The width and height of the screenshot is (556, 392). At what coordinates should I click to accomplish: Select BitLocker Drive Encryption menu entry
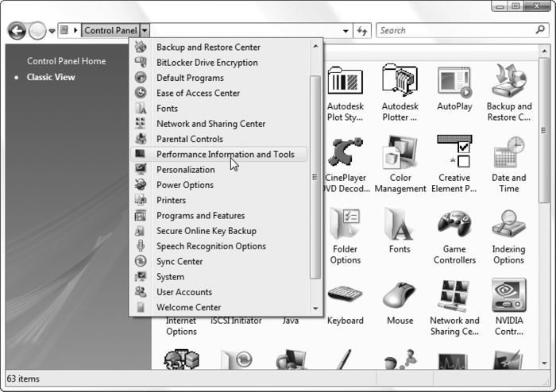218,63
